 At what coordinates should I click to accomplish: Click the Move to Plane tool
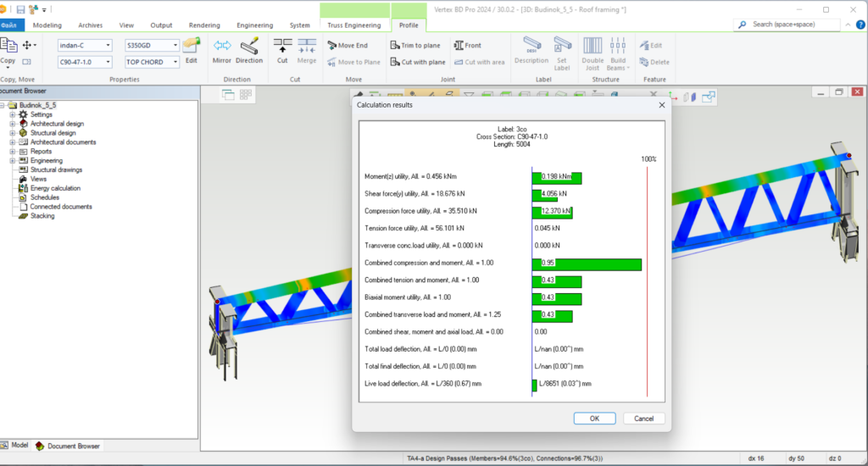coord(353,62)
